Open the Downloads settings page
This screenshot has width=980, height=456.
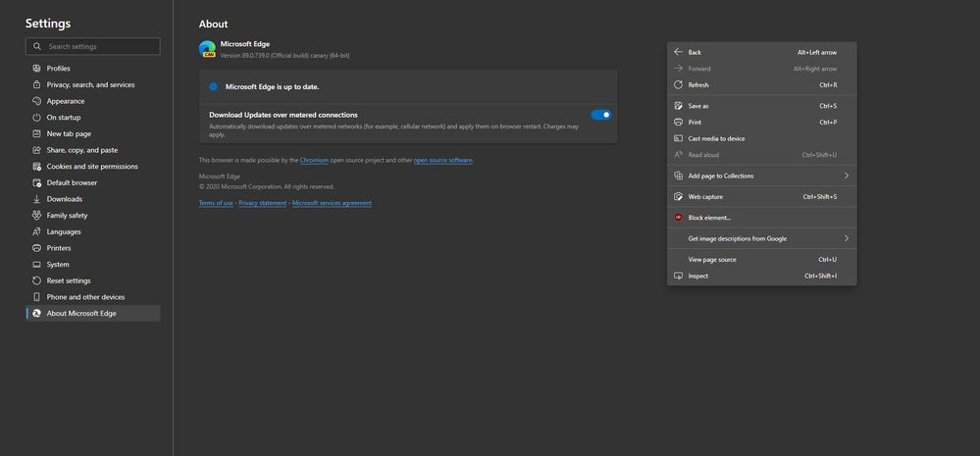(93, 199)
